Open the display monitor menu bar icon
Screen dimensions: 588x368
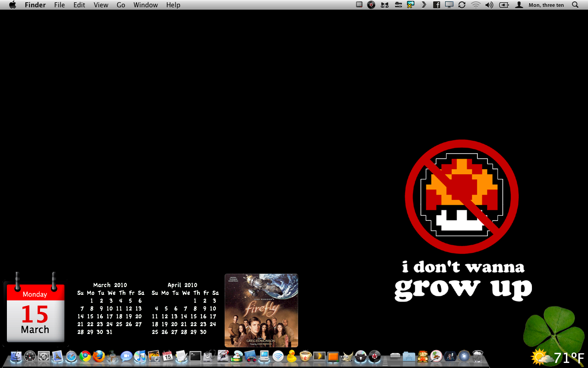click(x=449, y=5)
